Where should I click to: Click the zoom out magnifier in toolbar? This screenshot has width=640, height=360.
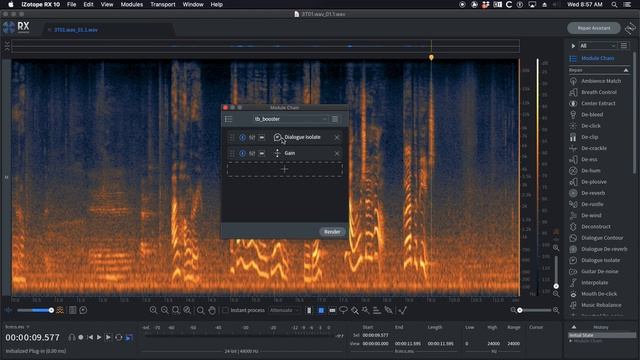point(164,311)
